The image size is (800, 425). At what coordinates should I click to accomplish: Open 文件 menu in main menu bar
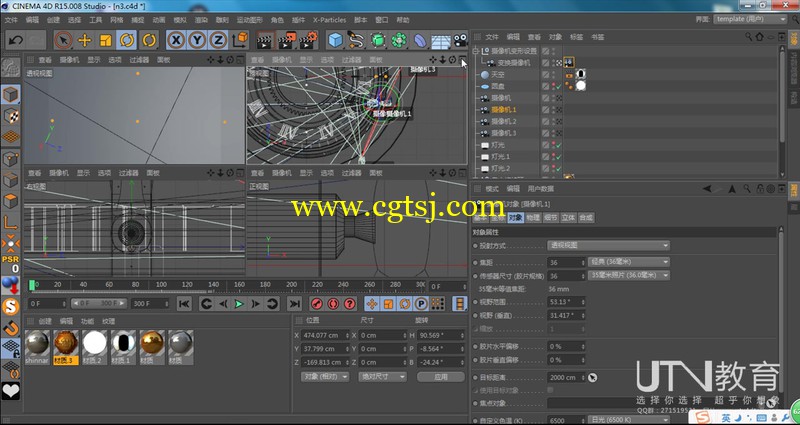(x=11, y=20)
